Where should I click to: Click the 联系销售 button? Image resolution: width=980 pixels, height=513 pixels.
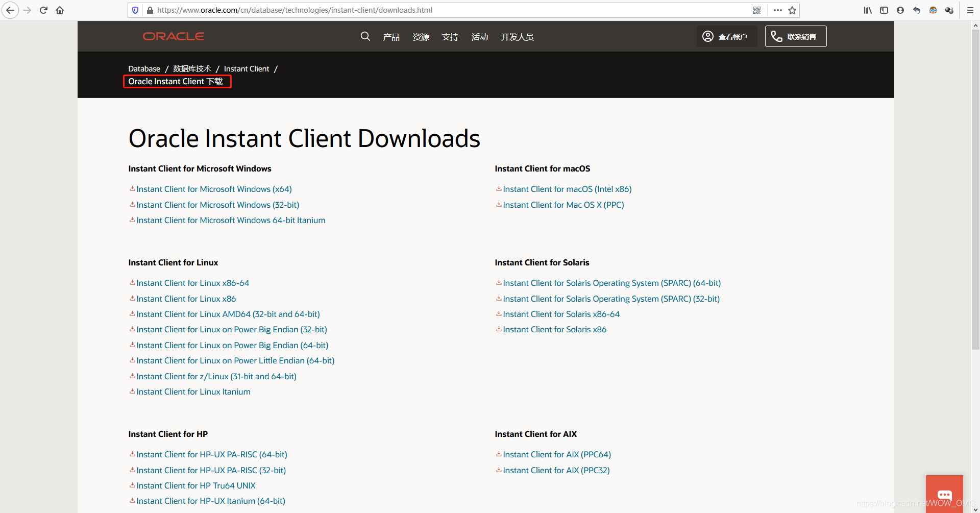point(796,36)
